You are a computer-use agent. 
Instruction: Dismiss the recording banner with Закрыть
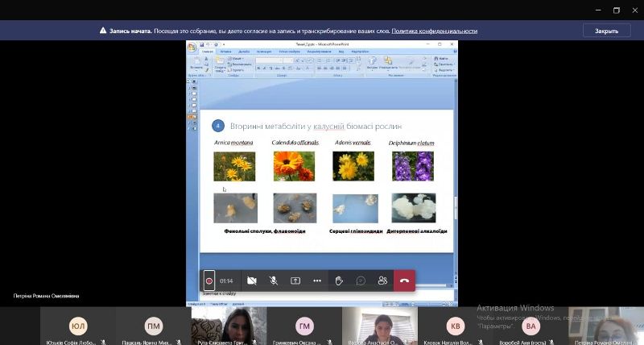coord(606,31)
